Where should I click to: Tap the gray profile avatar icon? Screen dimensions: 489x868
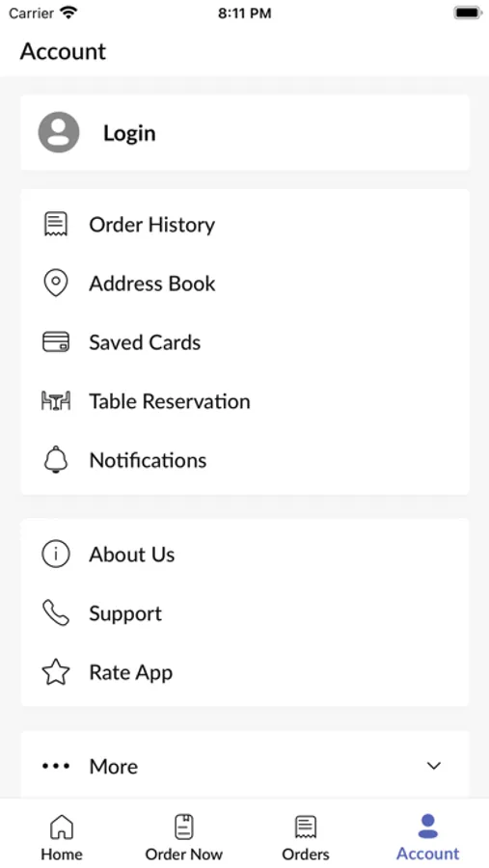point(59,132)
